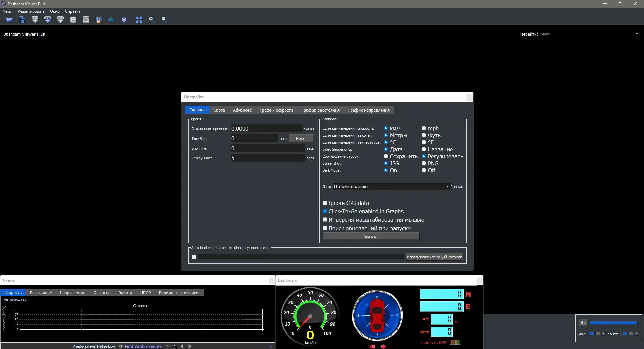
Task: Click the open folder toolbar icon
Action: pos(9,20)
